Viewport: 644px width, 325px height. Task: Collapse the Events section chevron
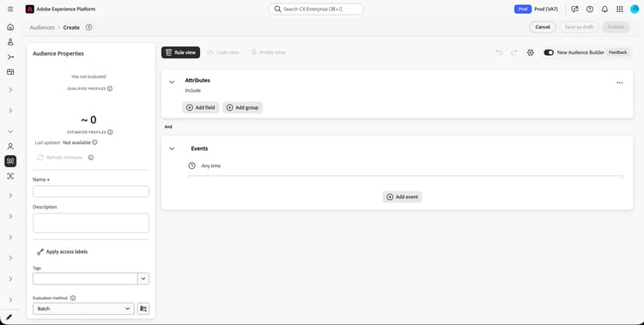(172, 148)
